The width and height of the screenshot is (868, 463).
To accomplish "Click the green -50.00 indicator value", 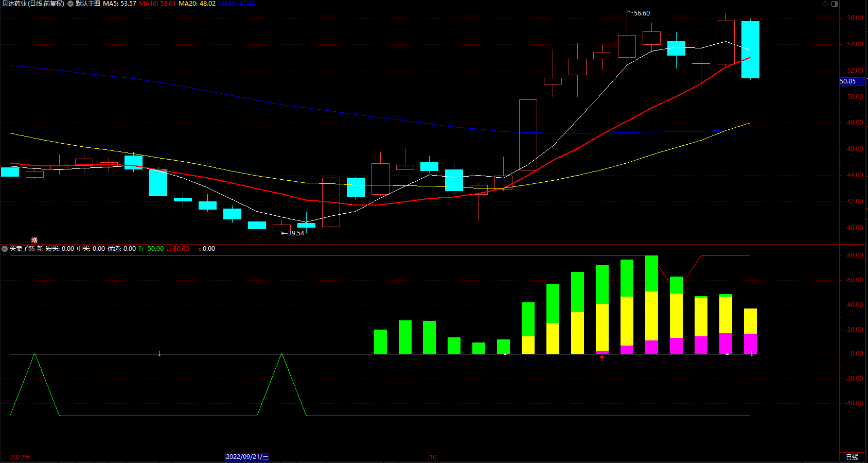I will [154, 249].
